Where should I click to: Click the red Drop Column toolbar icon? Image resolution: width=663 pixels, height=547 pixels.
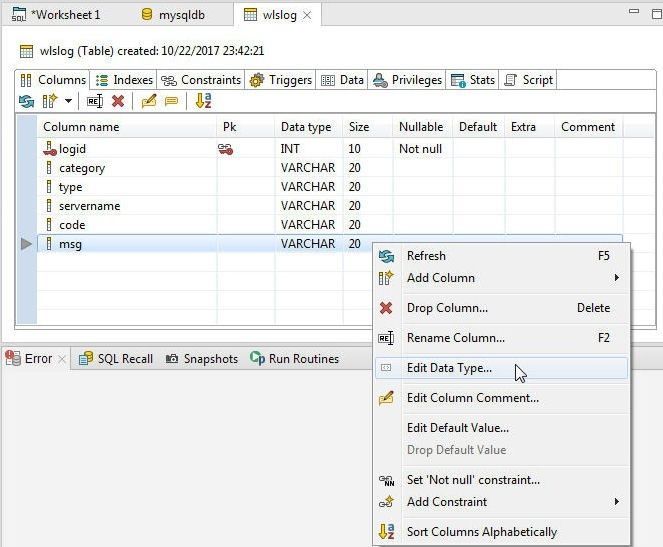118,101
